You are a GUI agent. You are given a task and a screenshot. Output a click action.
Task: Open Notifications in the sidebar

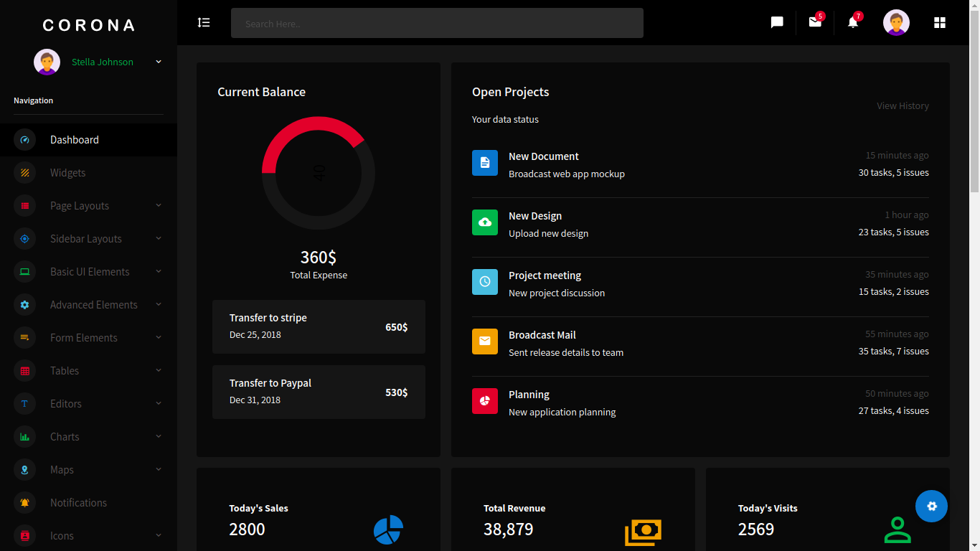[78, 503]
